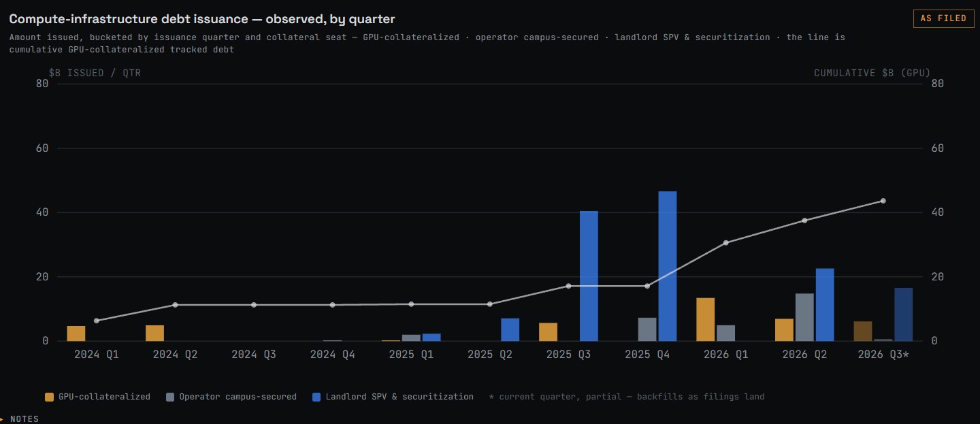
Task: Click the cumulative line point at 2025 Q1
Action: click(411, 304)
